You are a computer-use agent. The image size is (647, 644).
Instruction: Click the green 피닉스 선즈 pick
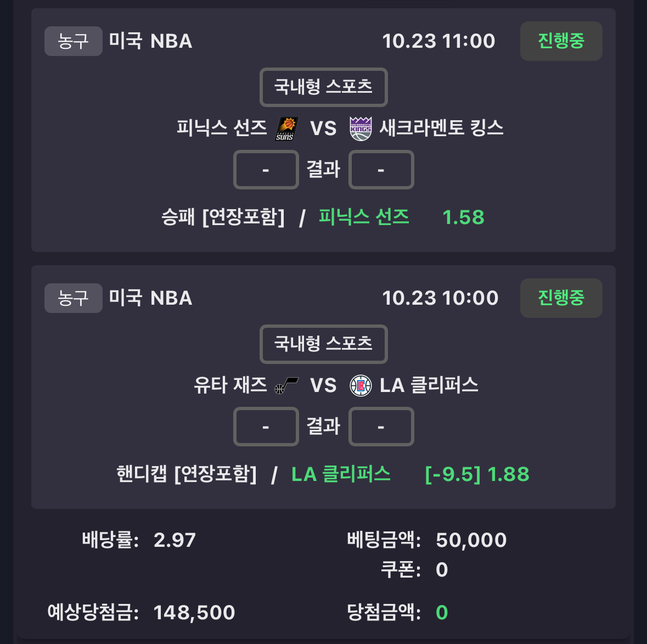click(x=364, y=217)
